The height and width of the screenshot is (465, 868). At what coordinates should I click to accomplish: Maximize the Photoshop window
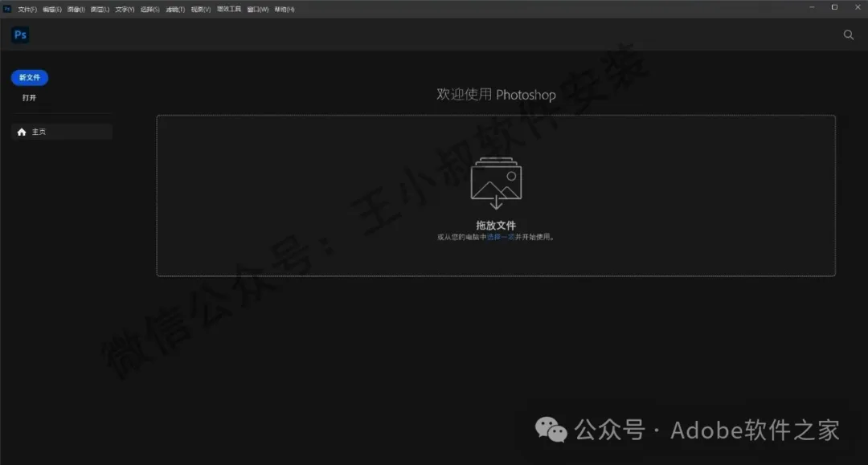click(x=834, y=7)
